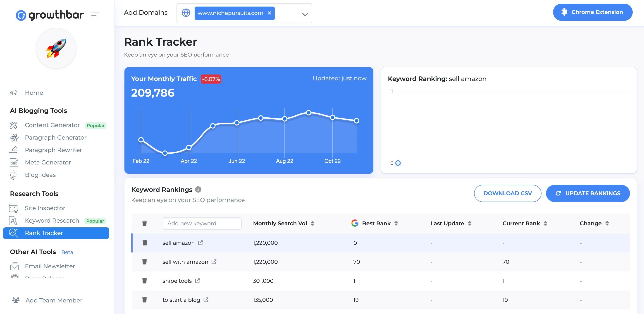Select the sell with amazon keyword row
The image size is (644, 314).
381,262
